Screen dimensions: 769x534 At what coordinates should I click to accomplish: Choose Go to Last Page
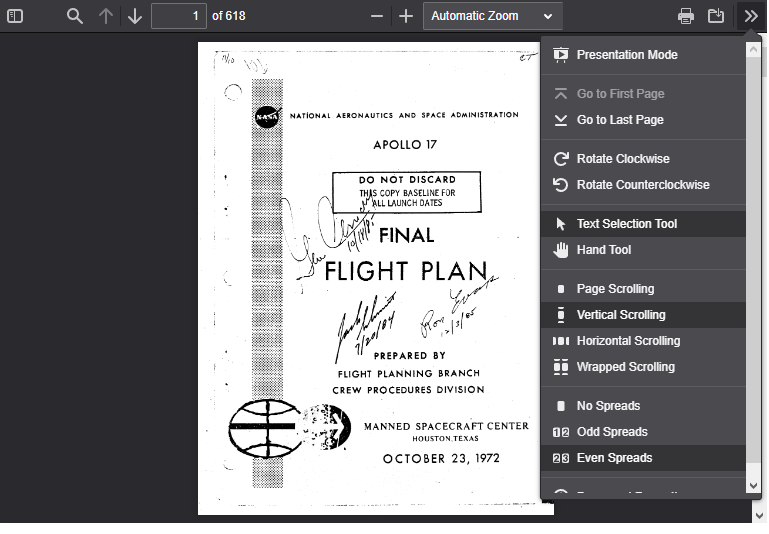(x=643, y=120)
